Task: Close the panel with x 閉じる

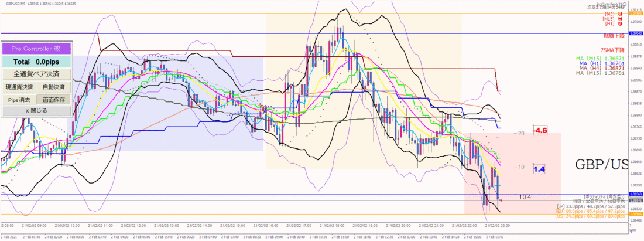Action: click(x=36, y=111)
